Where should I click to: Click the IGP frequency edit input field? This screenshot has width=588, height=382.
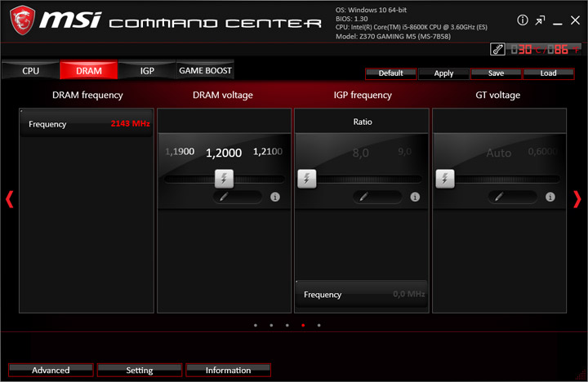pos(377,197)
